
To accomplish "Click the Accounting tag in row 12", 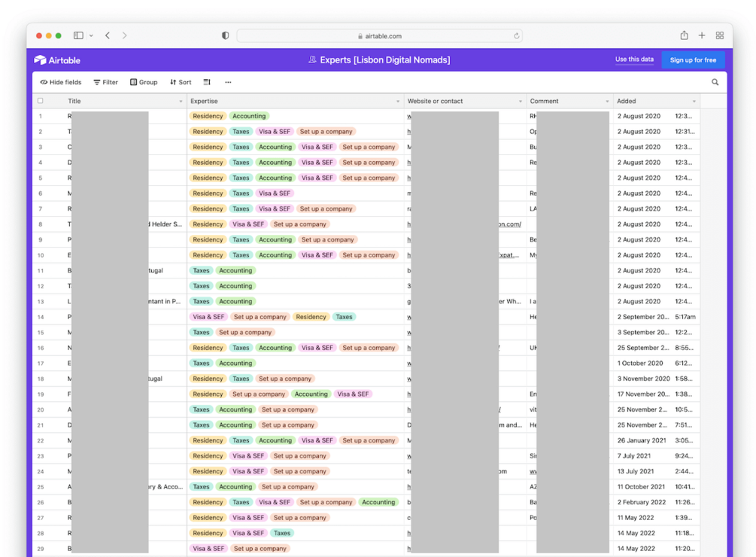I will tap(235, 286).
